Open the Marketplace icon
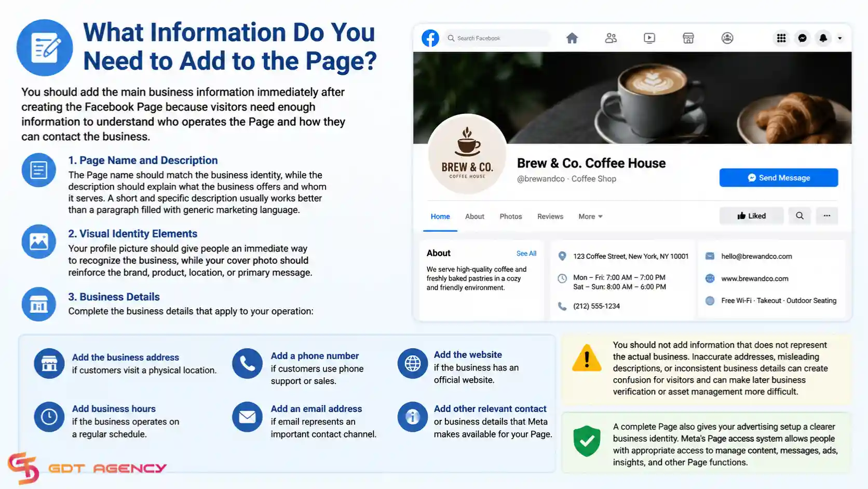This screenshot has width=868, height=489. point(688,38)
